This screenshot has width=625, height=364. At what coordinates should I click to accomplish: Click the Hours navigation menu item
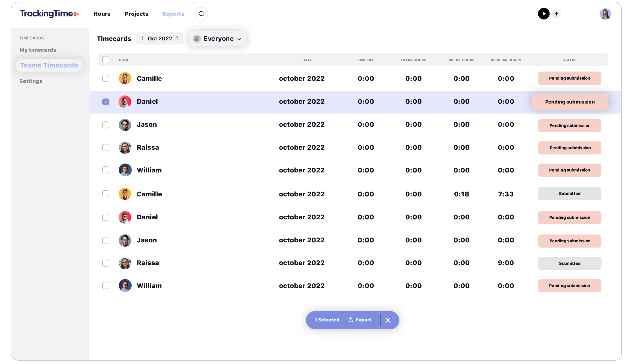click(102, 14)
